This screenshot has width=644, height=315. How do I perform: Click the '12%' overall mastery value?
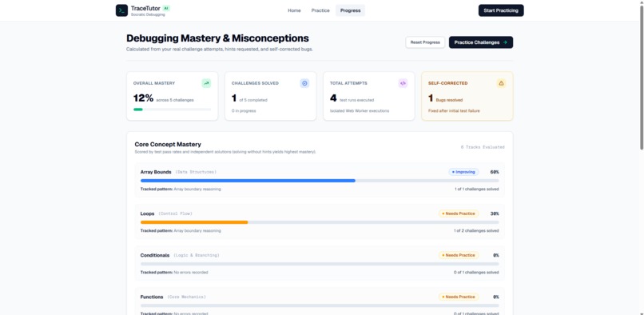click(x=143, y=98)
